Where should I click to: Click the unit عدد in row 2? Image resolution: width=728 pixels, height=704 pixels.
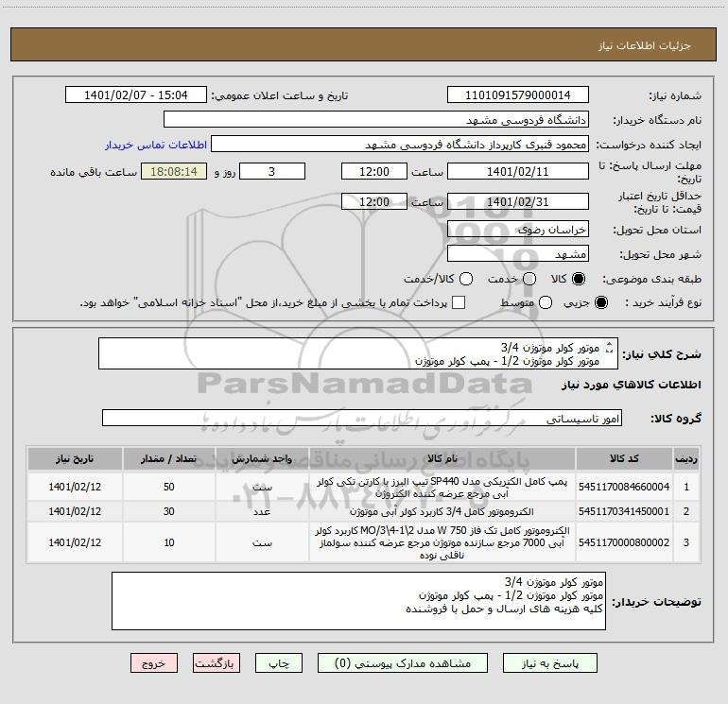click(x=262, y=511)
